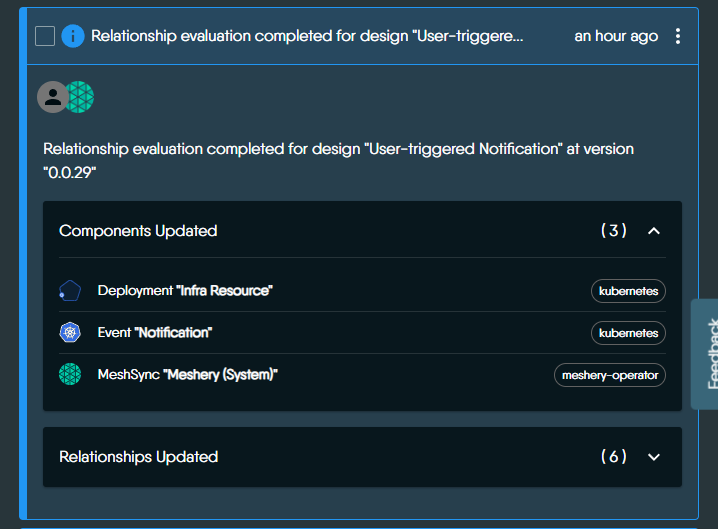
Task: Open the Feedback side tab
Action: pos(706,353)
